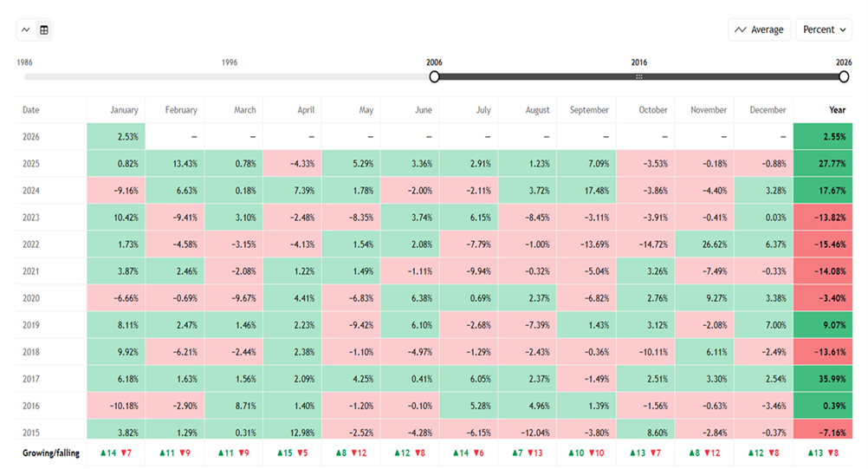Click the 1986 label on the timeline
Image resolution: width=868 pixels, height=469 pixels.
click(25, 62)
